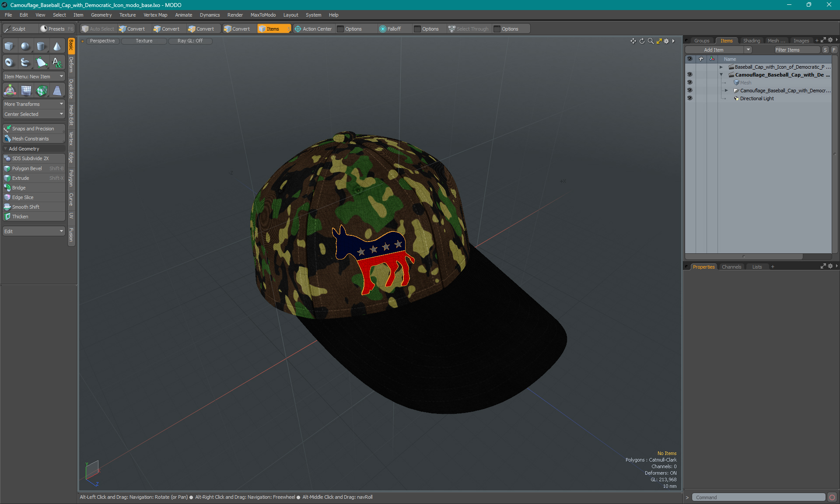This screenshot has width=840, height=504.
Task: Open the Vertex Map menu
Action: pyautogui.click(x=155, y=15)
